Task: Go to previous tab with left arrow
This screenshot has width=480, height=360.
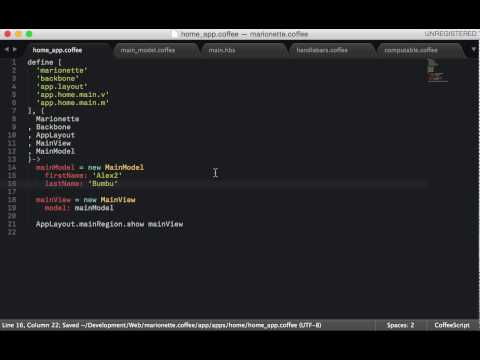Action: click(x=6, y=49)
